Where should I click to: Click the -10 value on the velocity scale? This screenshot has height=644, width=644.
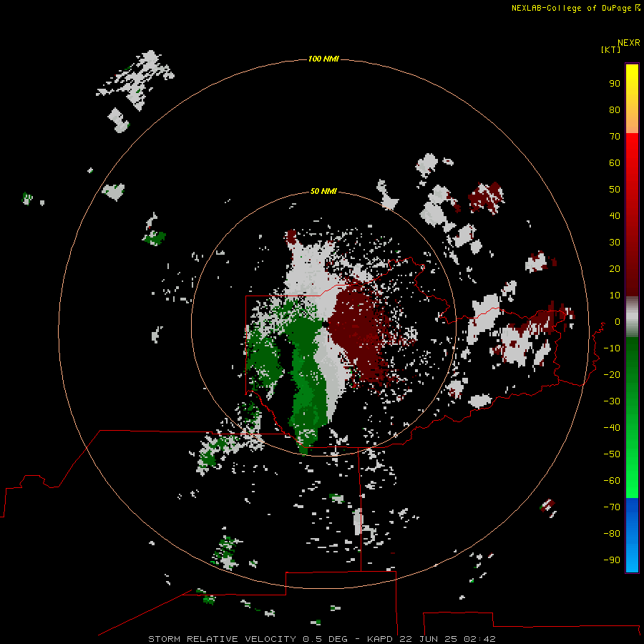point(612,348)
